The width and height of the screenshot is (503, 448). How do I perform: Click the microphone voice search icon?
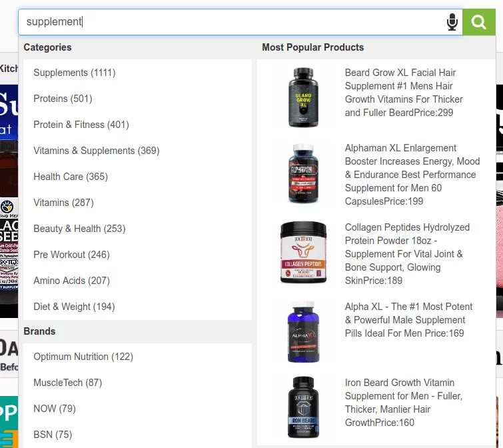[x=452, y=22]
